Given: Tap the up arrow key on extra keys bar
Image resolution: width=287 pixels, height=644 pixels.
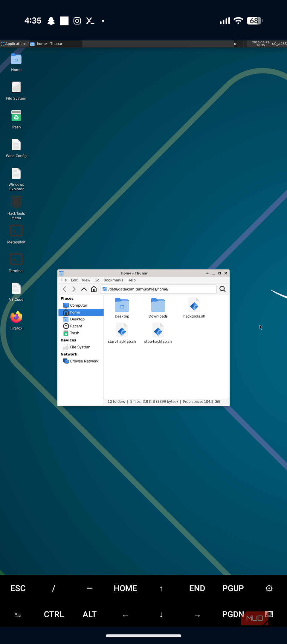Looking at the screenshot, I should (161, 588).
